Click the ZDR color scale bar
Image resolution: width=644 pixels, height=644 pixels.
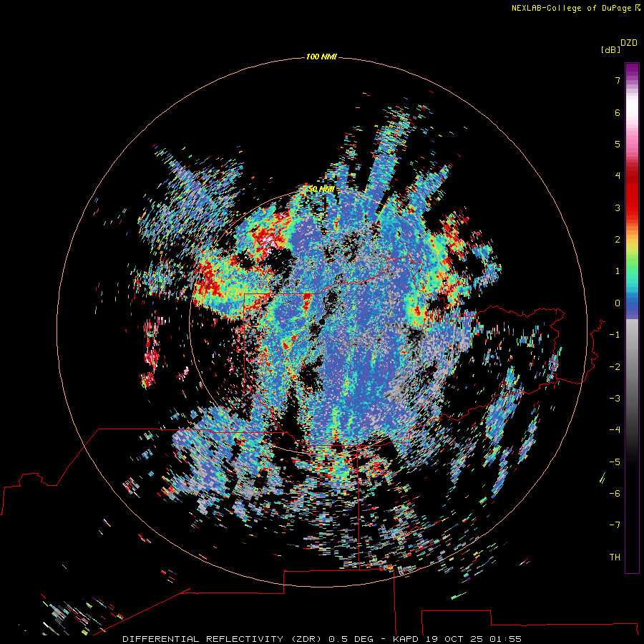[x=632, y=318]
